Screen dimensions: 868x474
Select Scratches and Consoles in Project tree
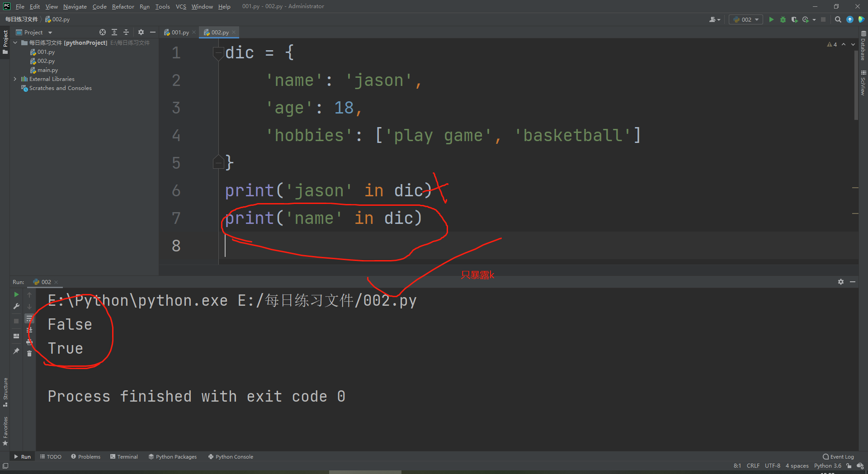point(57,88)
